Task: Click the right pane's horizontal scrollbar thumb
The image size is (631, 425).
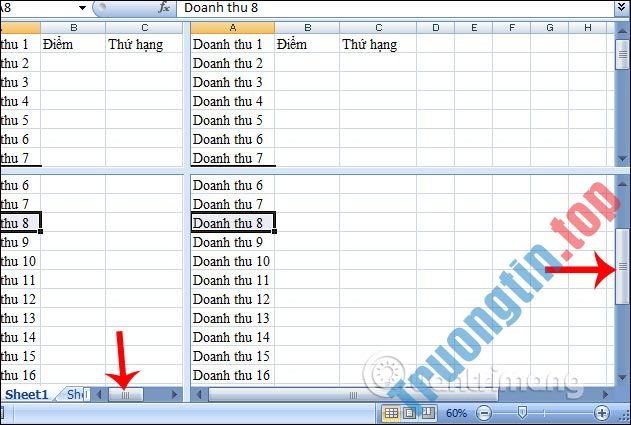Action: [353, 395]
